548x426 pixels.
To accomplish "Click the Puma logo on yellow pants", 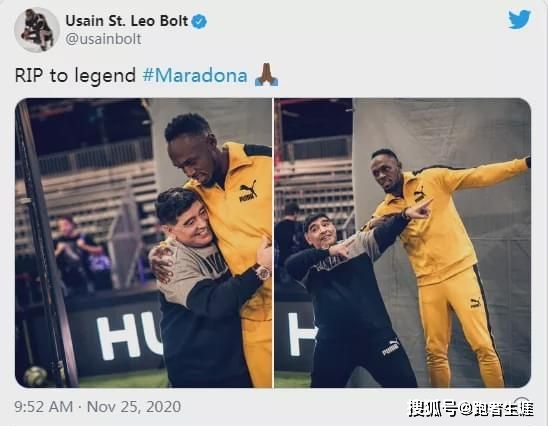I will [x=475, y=303].
